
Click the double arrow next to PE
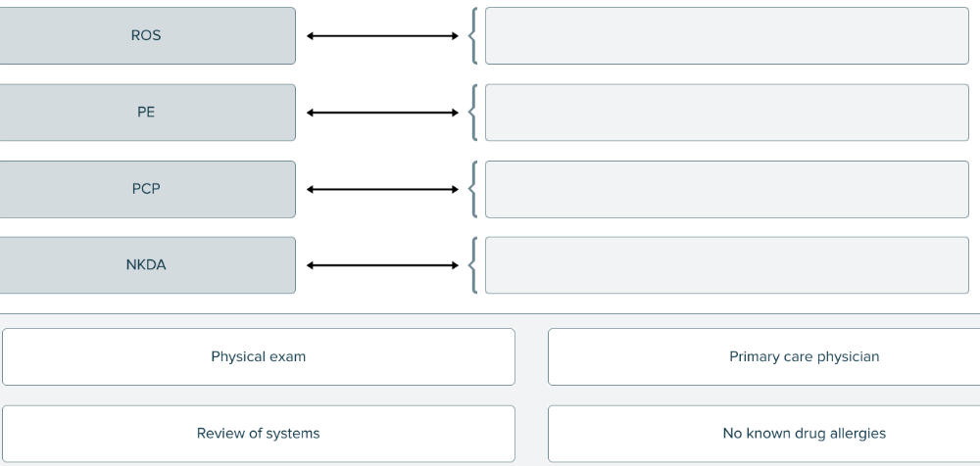[x=382, y=113]
